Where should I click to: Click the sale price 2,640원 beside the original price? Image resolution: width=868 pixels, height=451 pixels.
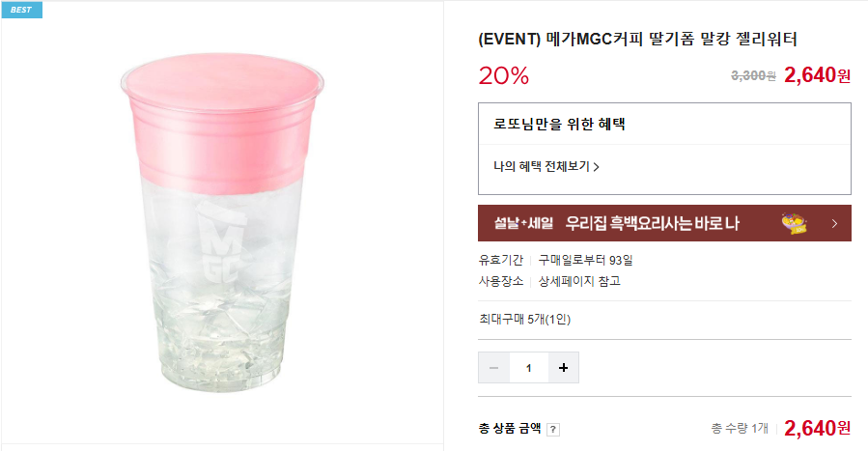818,75
